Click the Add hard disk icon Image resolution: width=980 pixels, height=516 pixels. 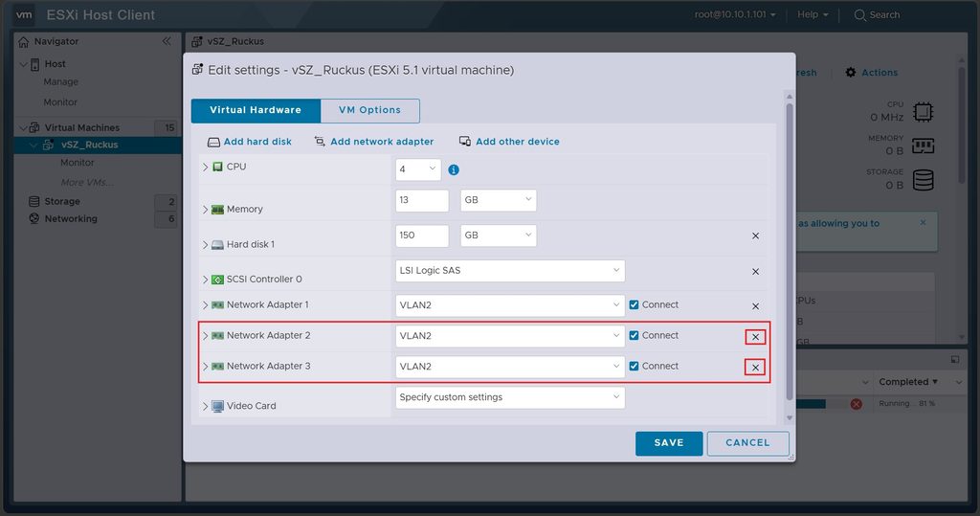click(213, 142)
